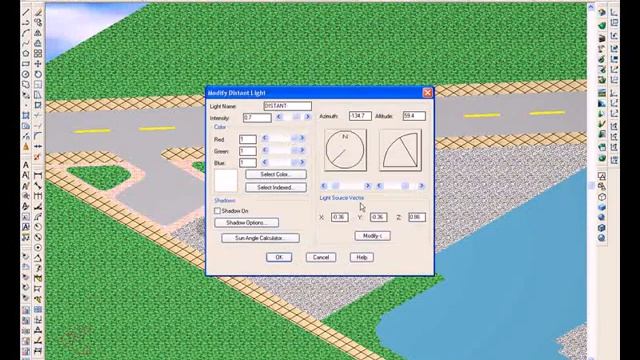
Task: Click the Light Name input field
Action: pyautogui.click(x=288, y=106)
